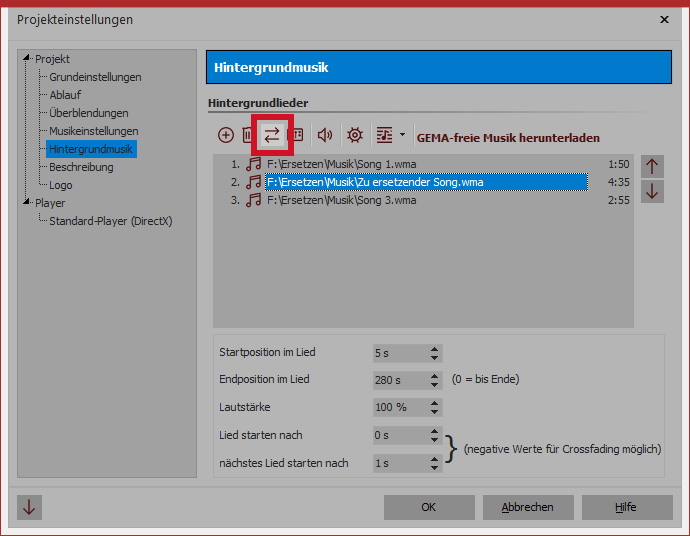The height and width of the screenshot is (536, 690).
Task: Move selected song up with arrow
Action: (652, 166)
